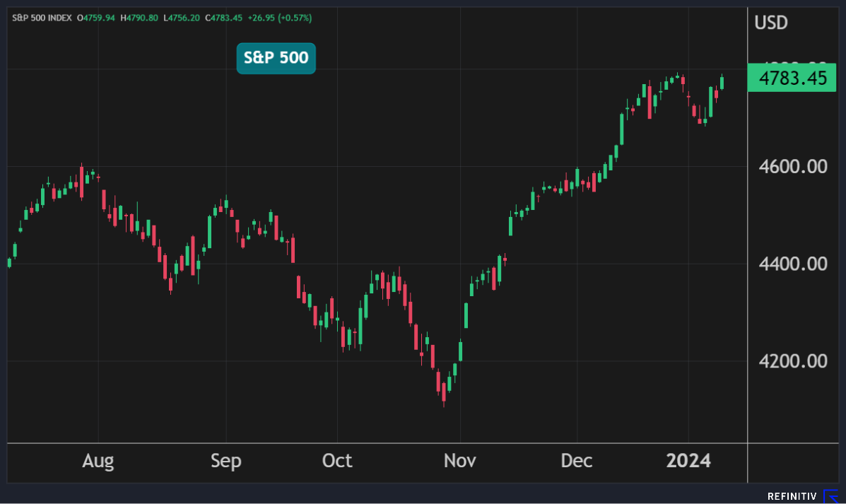Select the 4200.00 price axis label
This screenshot has height=504, width=846.
792,361
